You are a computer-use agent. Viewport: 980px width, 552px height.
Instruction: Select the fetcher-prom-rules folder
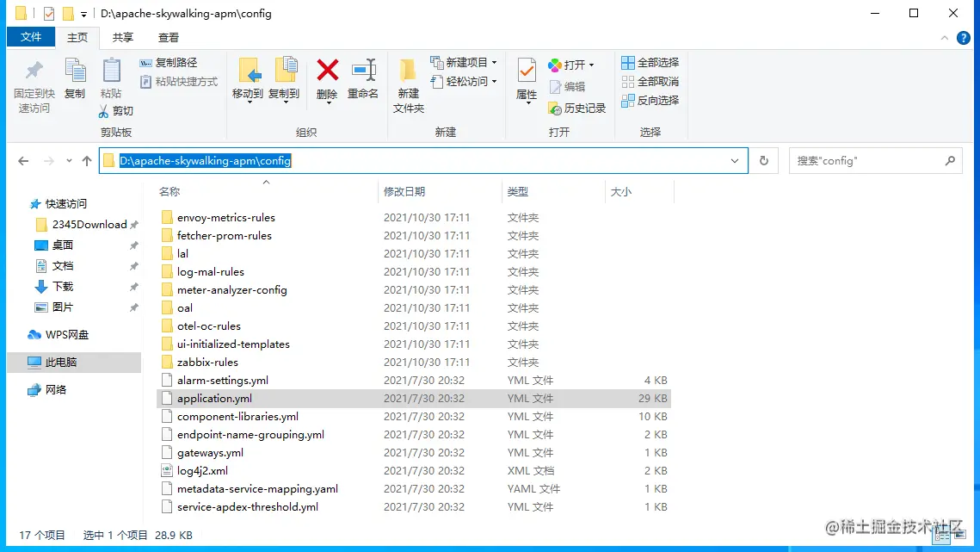216,236
